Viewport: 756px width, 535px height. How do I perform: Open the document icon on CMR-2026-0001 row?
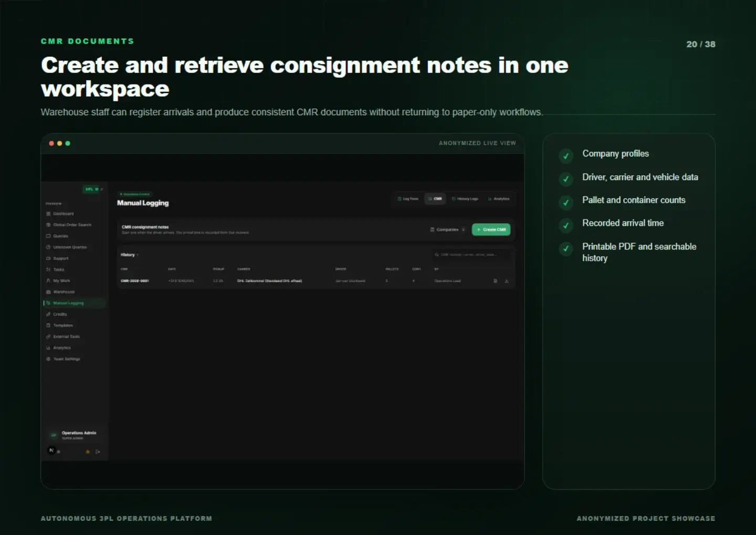click(x=495, y=281)
